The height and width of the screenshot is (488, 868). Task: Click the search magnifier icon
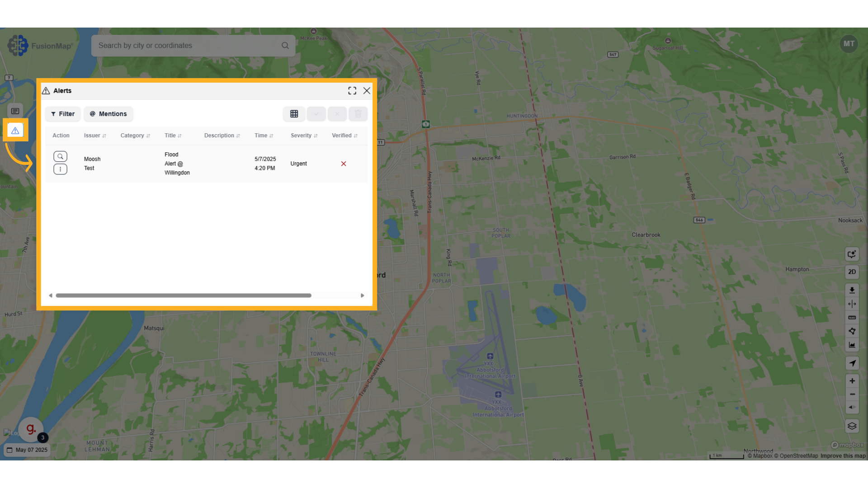285,46
